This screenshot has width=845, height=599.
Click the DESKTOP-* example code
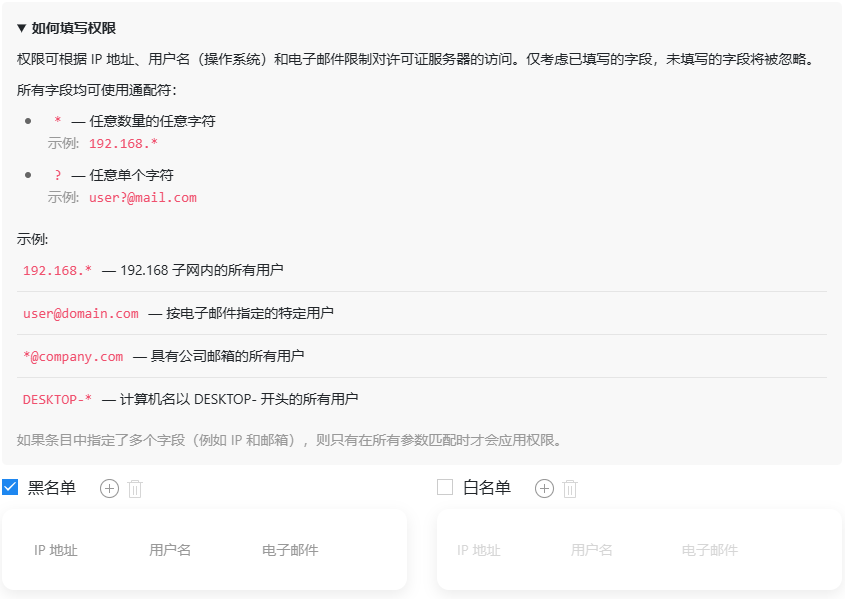[57, 399]
